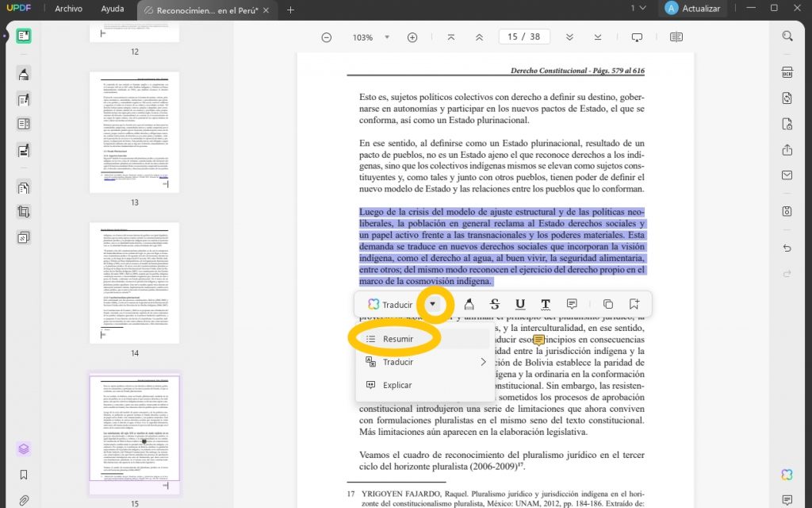Run OCR using the right sidebar icon
The width and height of the screenshot is (812, 508).
tap(787, 71)
